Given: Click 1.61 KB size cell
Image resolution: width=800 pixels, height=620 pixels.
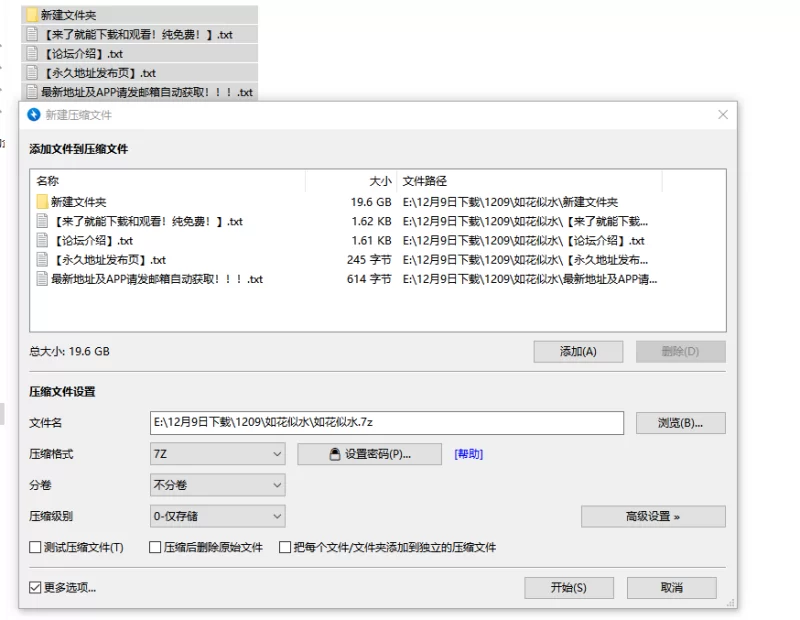Looking at the screenshot, I should click(371, 241).
